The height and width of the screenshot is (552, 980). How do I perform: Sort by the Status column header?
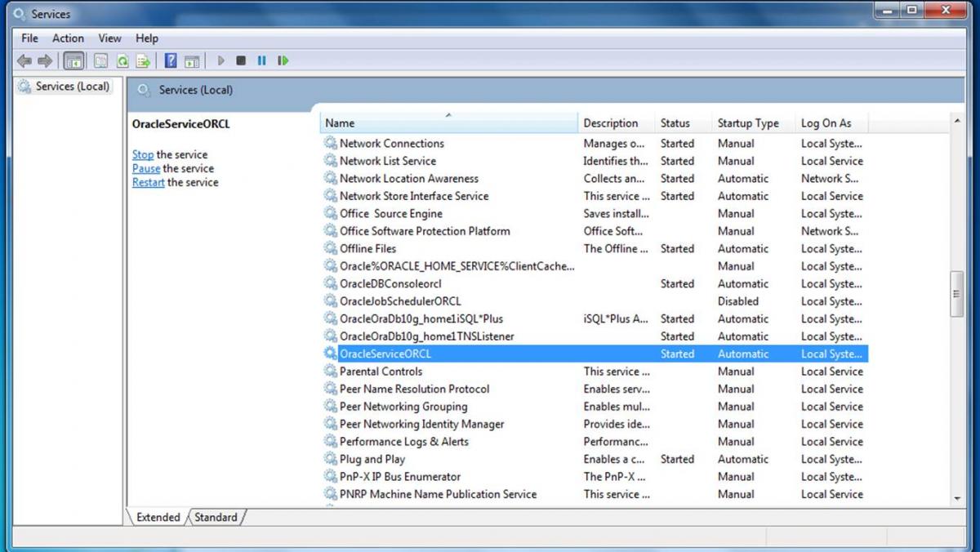pyautogui.click(x=675, y=123)
